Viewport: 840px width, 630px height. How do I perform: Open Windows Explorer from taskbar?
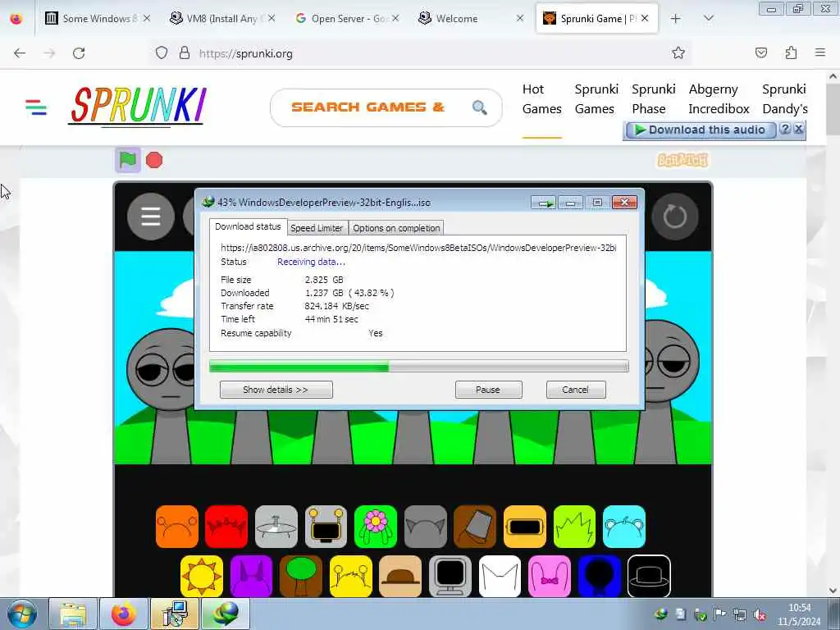click(x=73, y=614)
